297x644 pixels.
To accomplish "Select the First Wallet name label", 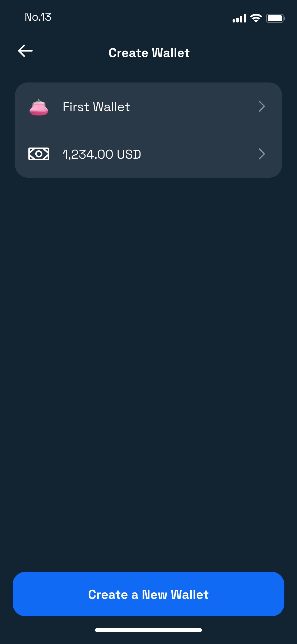I will [96, 107].
